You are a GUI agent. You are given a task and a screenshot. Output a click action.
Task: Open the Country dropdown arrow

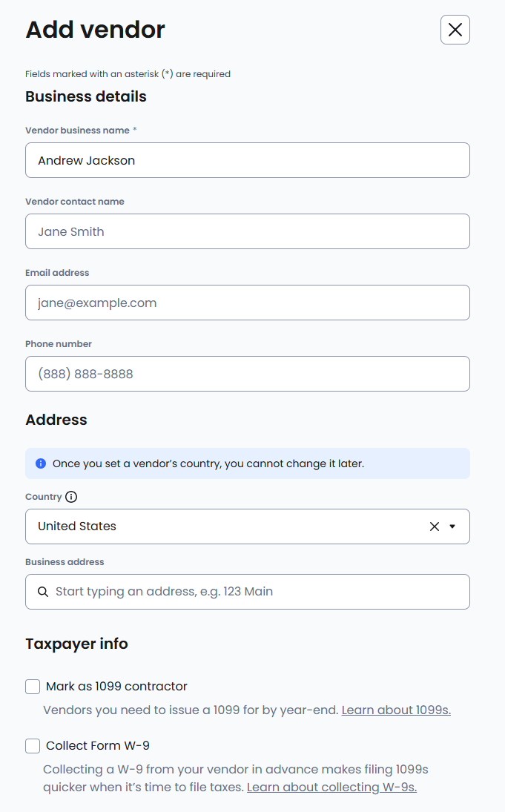452,527
